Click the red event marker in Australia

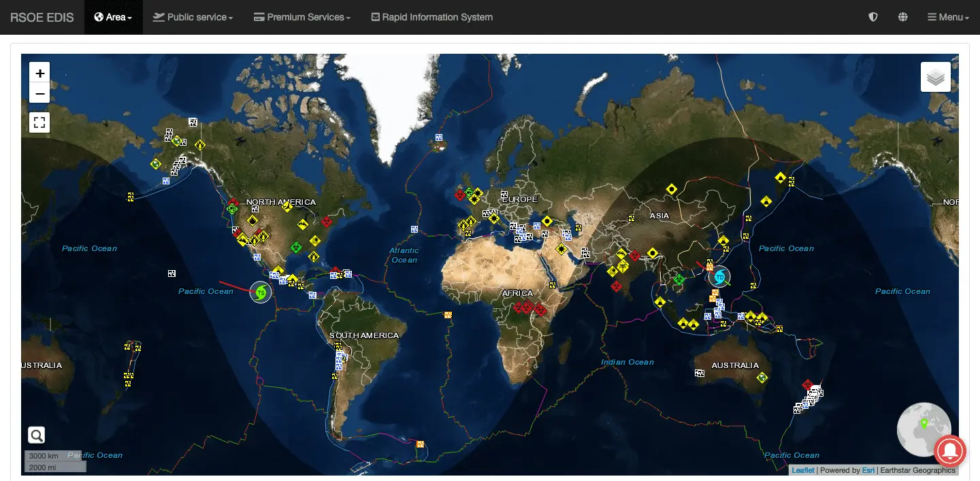[807, 385]
